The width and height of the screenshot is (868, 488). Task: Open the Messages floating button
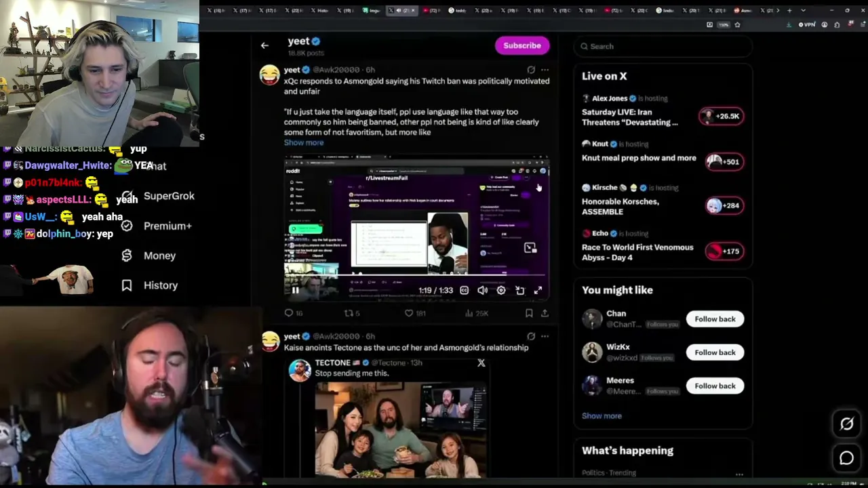(846, 458)
